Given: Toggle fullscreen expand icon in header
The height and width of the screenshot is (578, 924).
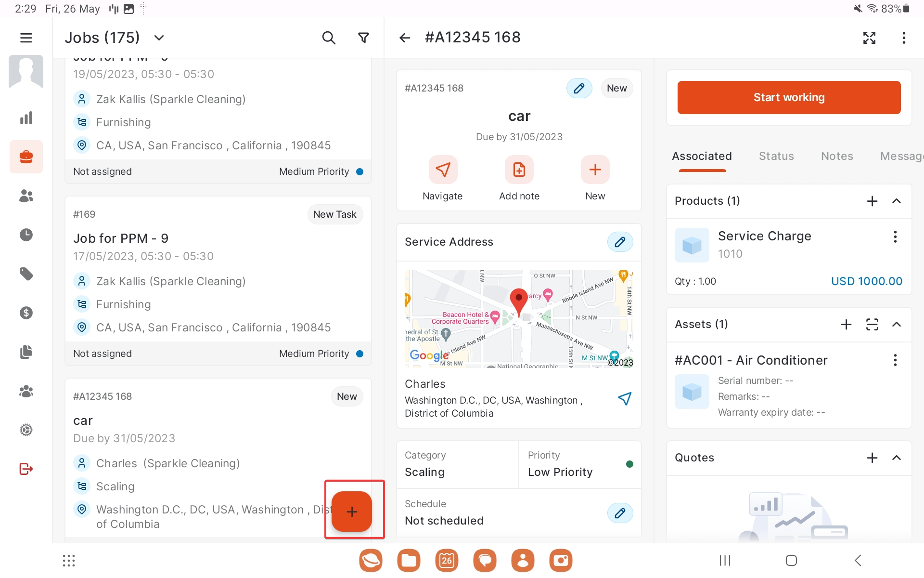Looking at the screenshot, I should pyautogui.click(x=869, y=38).
